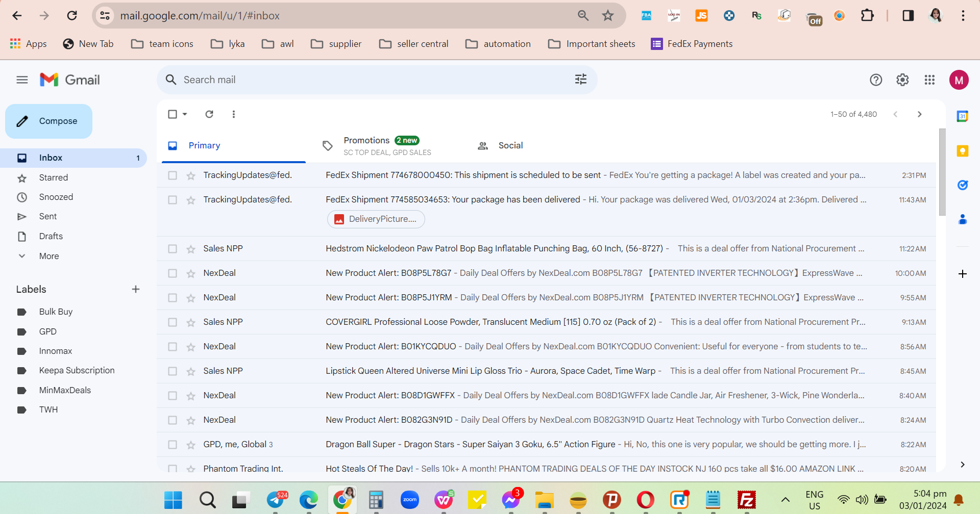Open search options filter icon
Viewport: 980px width, 514px height.
click(581, 80)
